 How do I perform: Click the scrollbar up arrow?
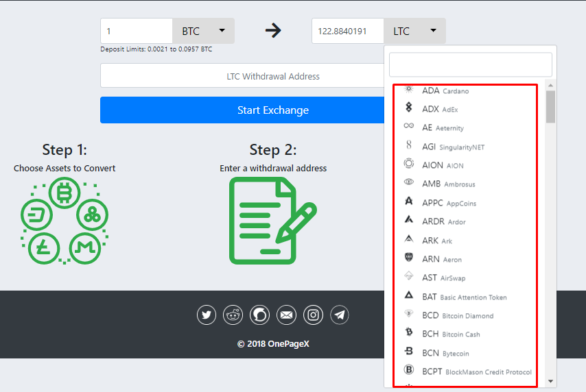pos(550,86)
